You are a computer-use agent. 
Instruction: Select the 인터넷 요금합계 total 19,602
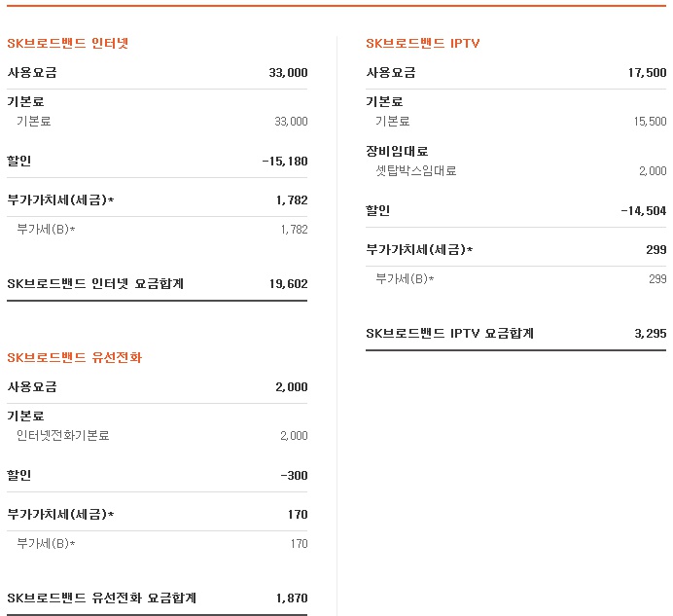point(288,284)
